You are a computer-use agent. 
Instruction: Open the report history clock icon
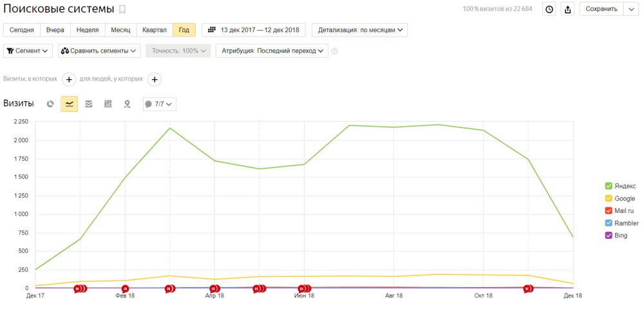(549, 9)
